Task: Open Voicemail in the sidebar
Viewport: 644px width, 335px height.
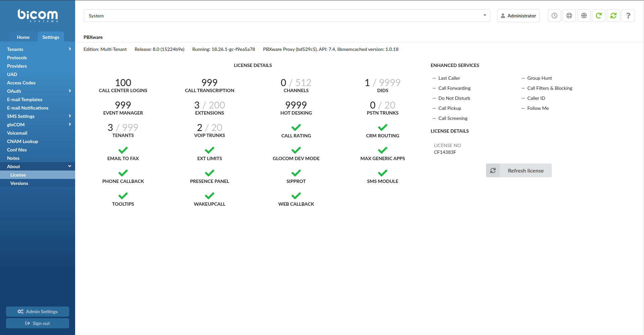Action: (38, 133)
